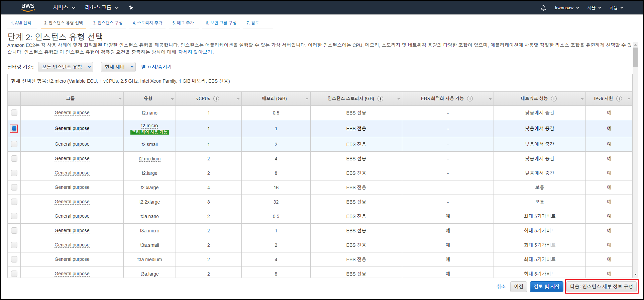Go to step 3. 인스턴스 구성 tab

[x=108, y=23]
